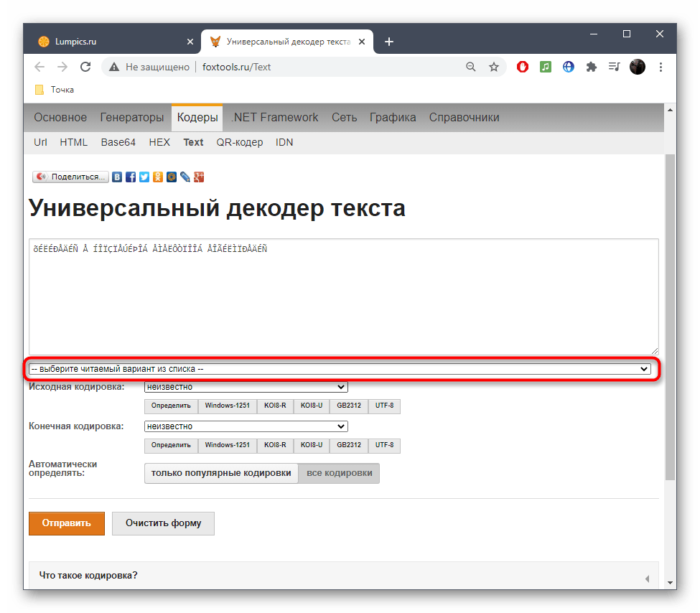Reload the page
Image resolution: width=700 pixels, height=613 pixels.
(x=85, y=67)
